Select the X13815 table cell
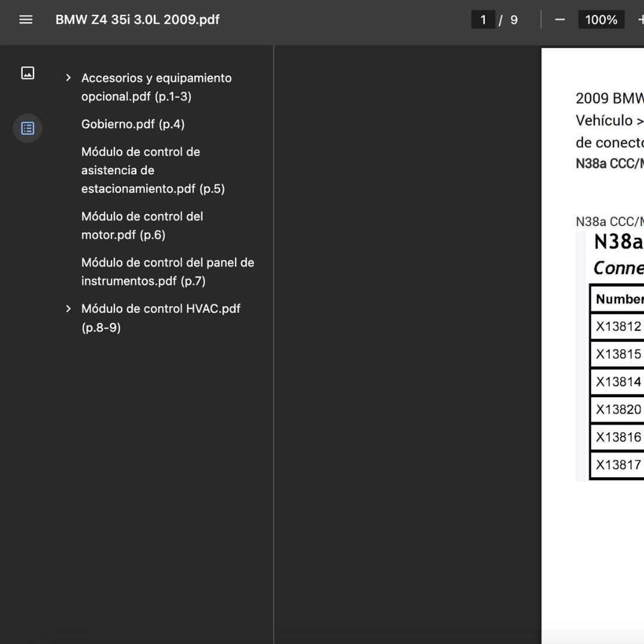The height and width of the screenshot is (644, 644). point(617,354)
